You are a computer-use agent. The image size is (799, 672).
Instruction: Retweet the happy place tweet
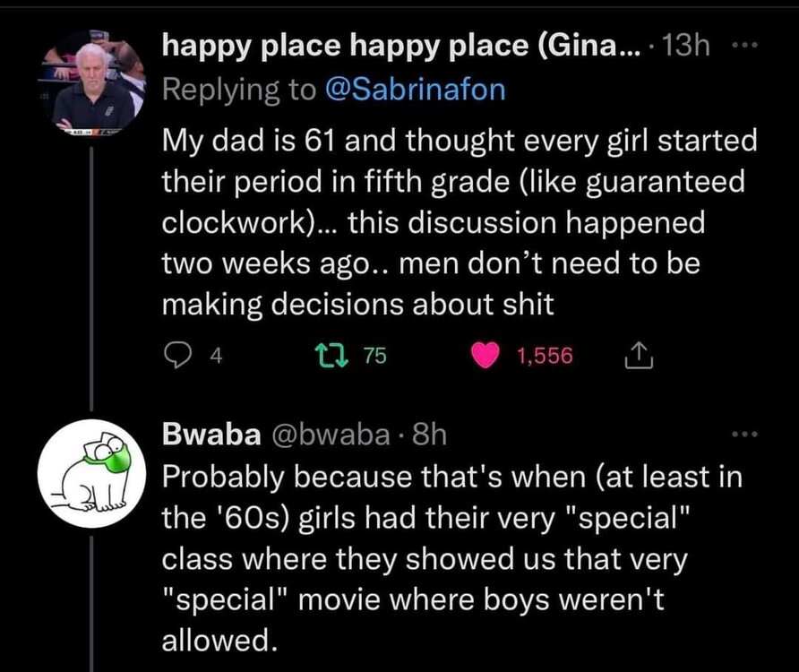click(345, 356)
